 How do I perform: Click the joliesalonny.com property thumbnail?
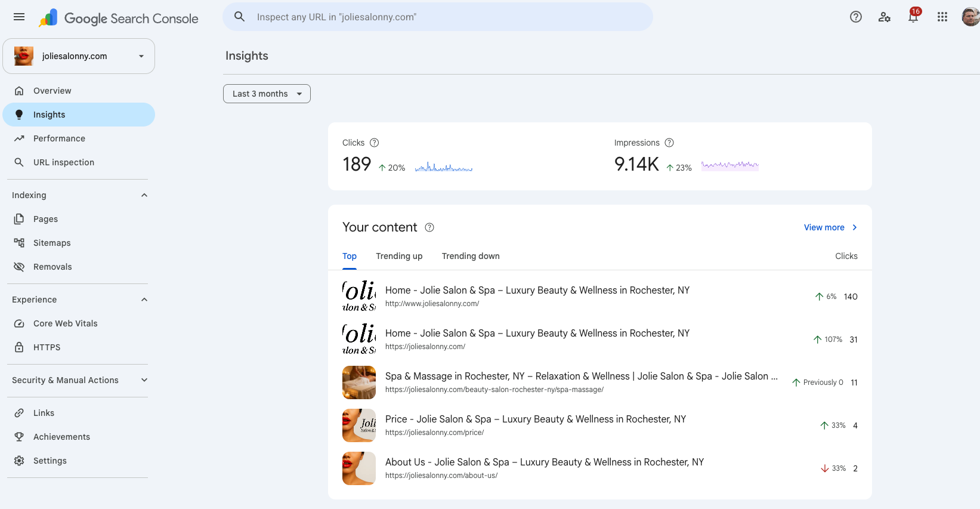24,56
